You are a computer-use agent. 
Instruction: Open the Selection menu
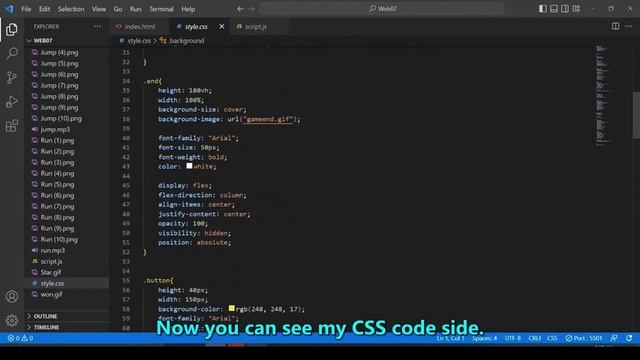coord(71,9)
